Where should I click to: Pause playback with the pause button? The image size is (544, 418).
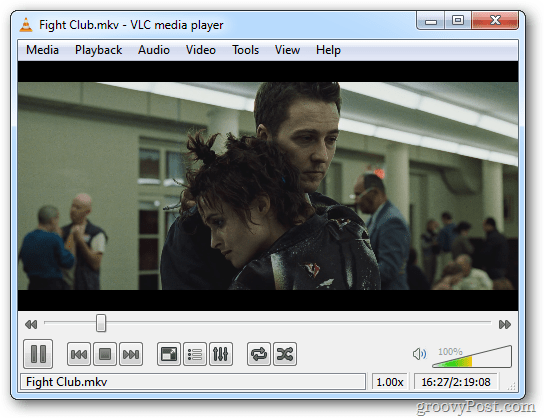38,354
